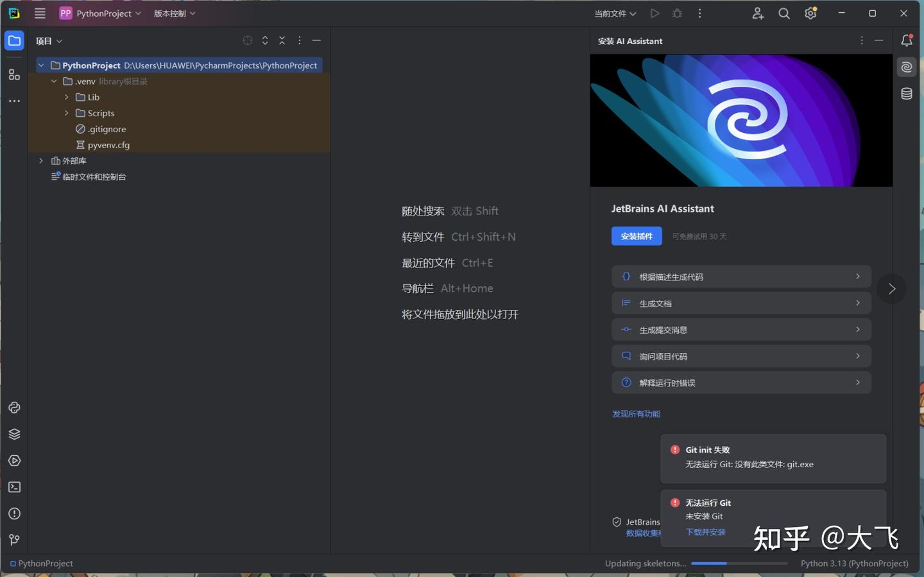Open the Services tool window
The width and height of the screenshot is (924, 577).
pos(14,460)
